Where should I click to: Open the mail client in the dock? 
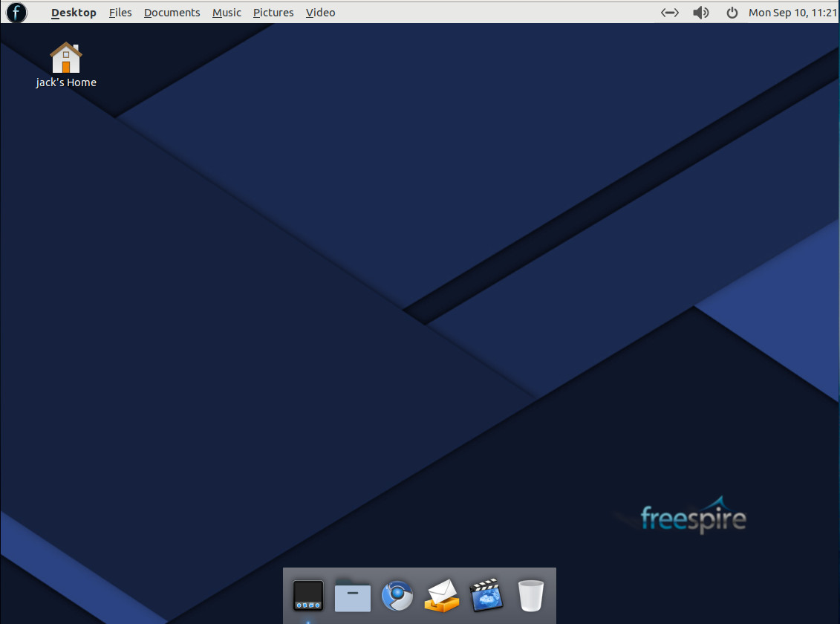pos(441,595)
